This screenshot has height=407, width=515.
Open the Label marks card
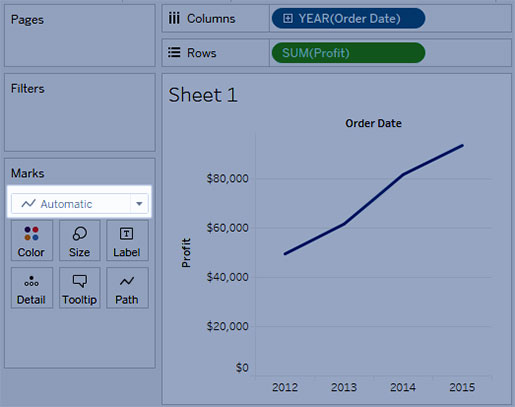127,240
